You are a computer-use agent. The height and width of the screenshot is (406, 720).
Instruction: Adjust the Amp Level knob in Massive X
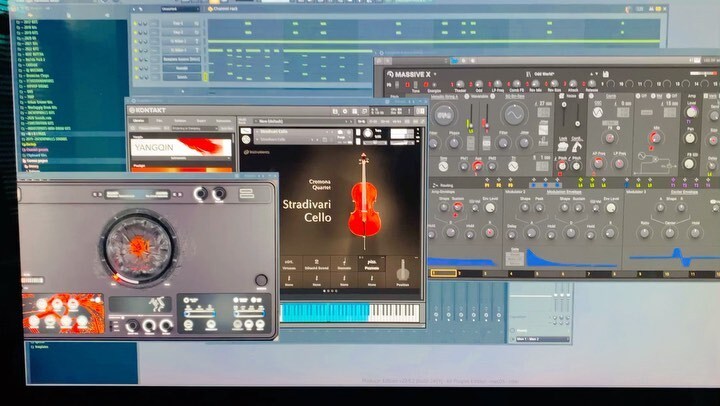[692, 112]
